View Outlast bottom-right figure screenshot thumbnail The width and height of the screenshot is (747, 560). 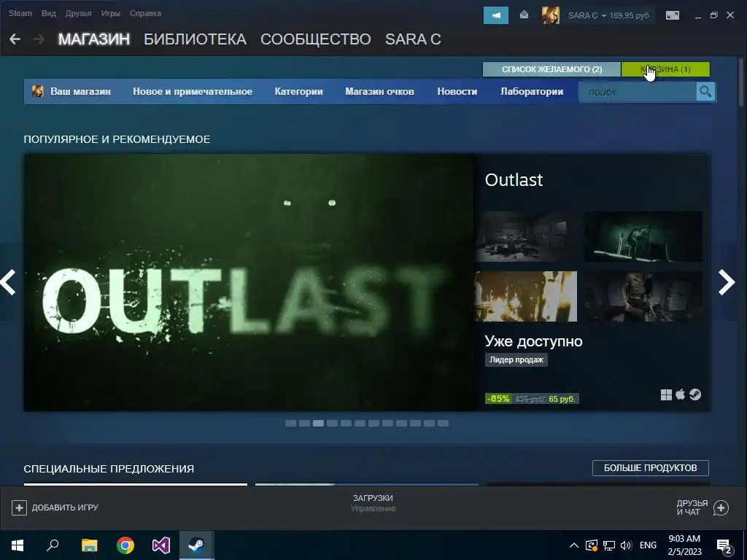(x=643, y=296)
